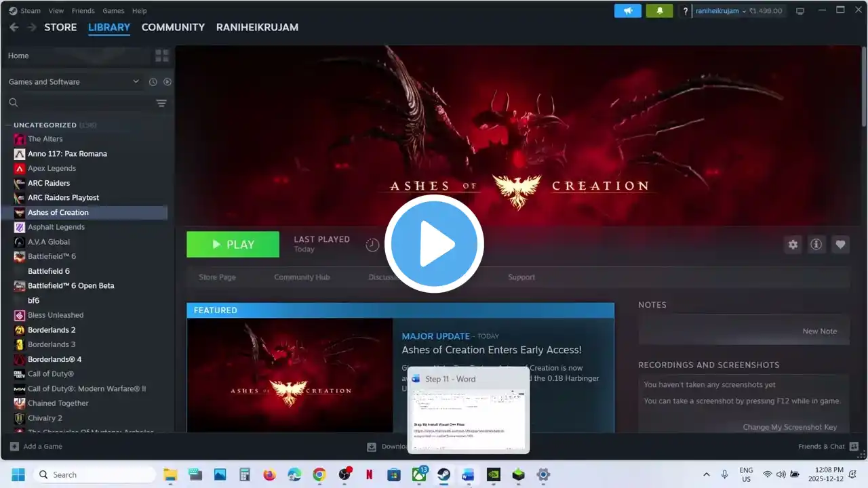Open the Support link
868x488 pixels.
click(x=521, y=277)
